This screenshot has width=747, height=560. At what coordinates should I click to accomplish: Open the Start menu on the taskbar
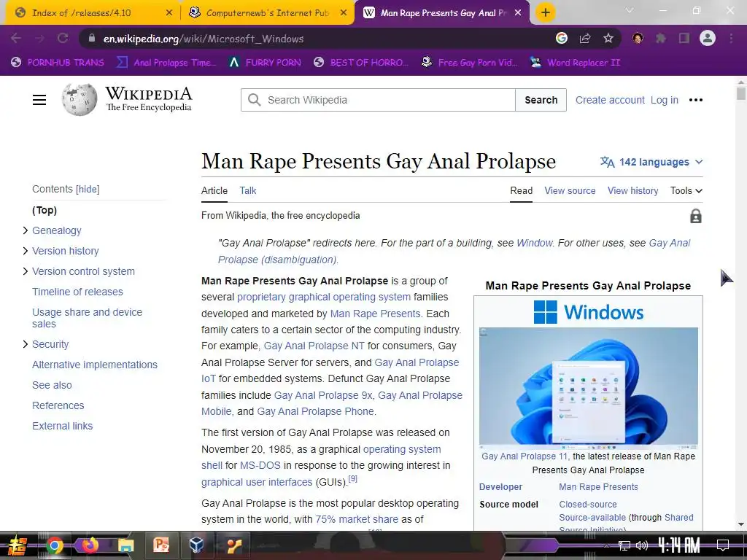pyautogui.click(x=18, y=545)
